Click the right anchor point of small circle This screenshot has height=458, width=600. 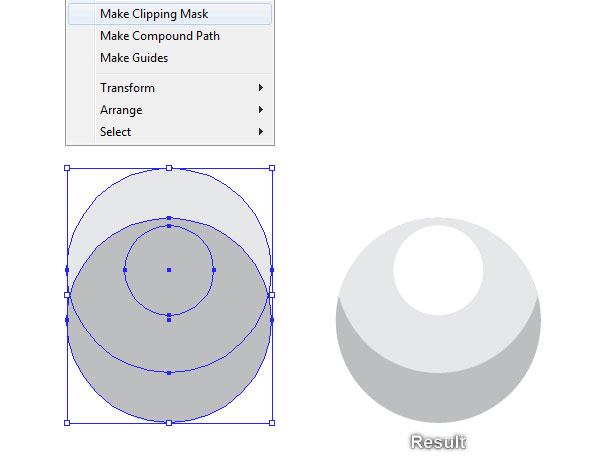tap(214, 270)
